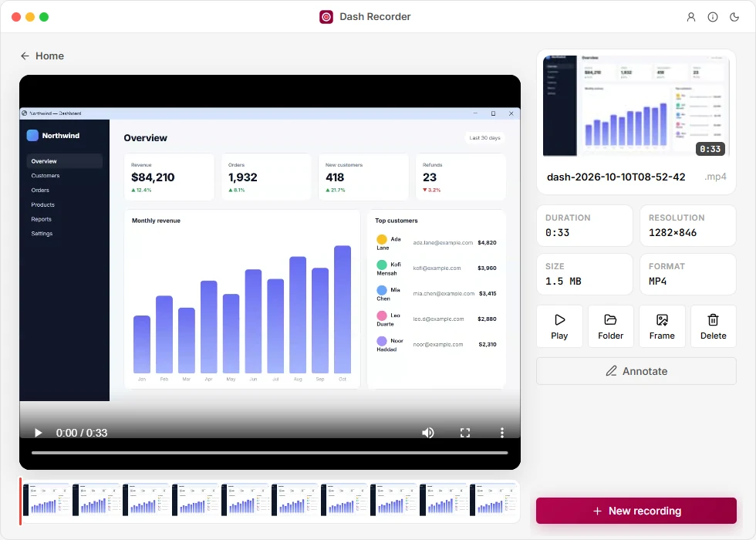
Task: Click the 0:33 duration badge on thumbnail
Action: tap(710, 149)
